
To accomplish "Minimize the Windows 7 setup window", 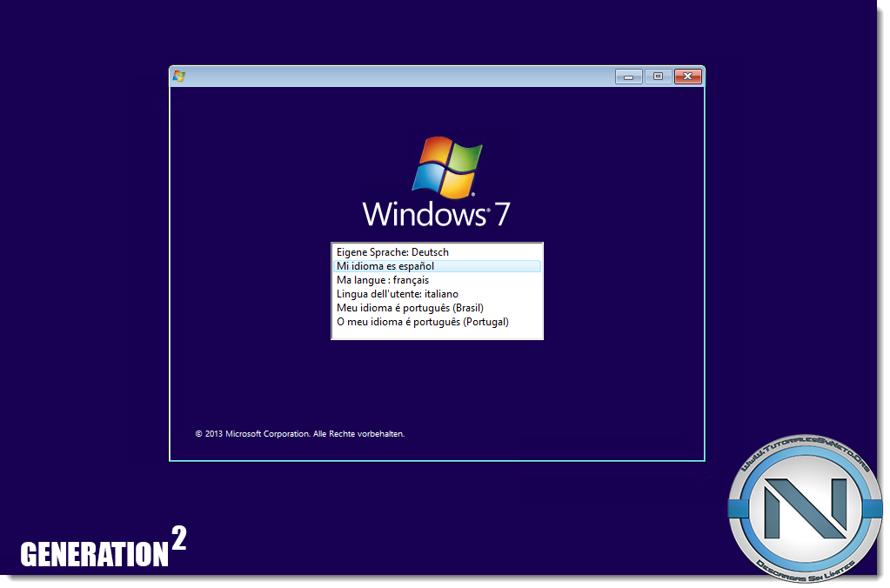I will pos(628,77).
